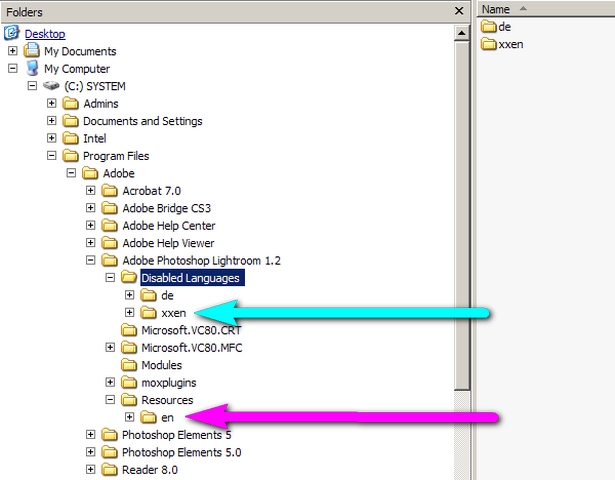
Task: Select the Adobe Bridge CS3 label
Action: (x=167, y=208)
